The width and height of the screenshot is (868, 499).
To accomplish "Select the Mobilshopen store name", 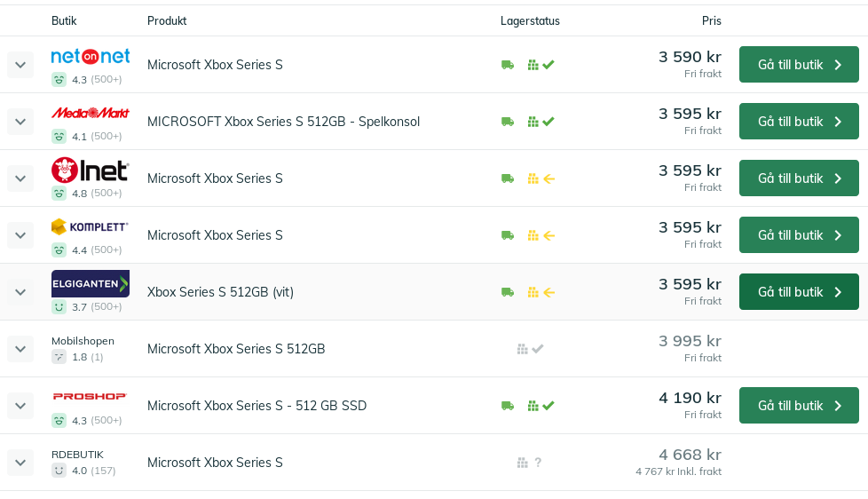I will 83,341.
